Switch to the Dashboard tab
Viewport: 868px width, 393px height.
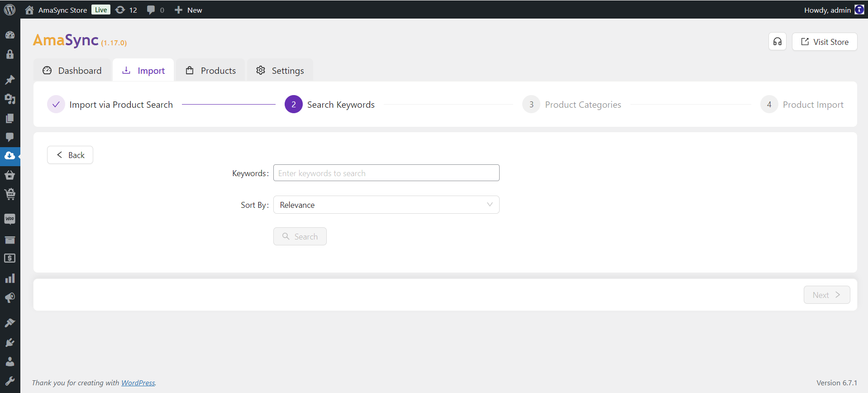click(x=72, y=71)
